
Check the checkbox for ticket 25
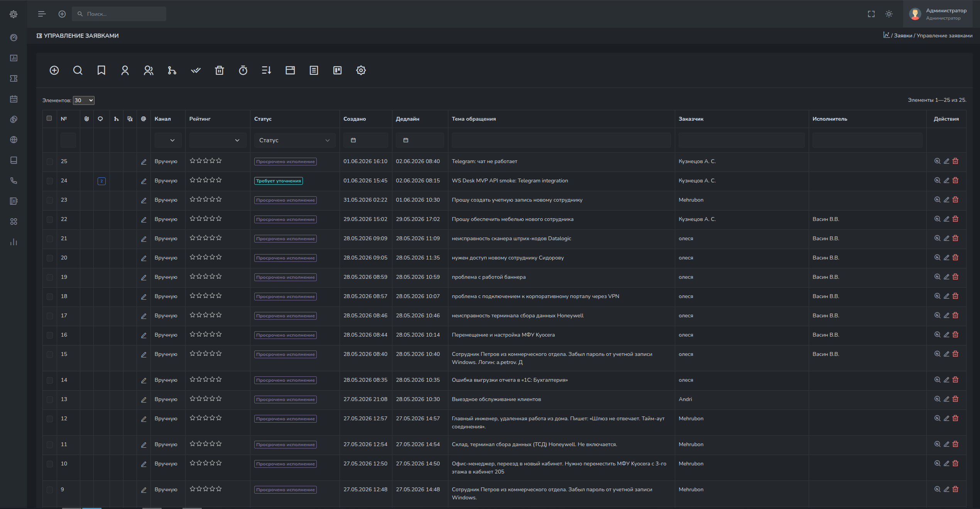pyautogui.click(x=50, y=162)
